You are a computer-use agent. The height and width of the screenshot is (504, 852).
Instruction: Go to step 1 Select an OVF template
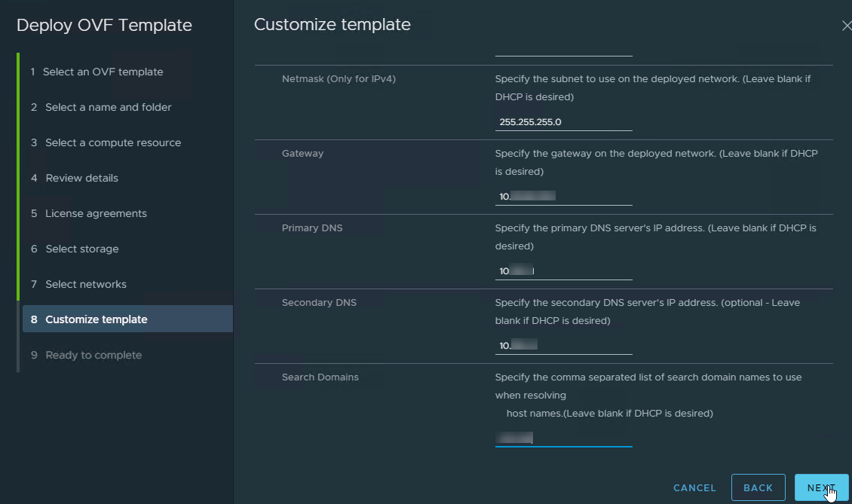[103, 72]
